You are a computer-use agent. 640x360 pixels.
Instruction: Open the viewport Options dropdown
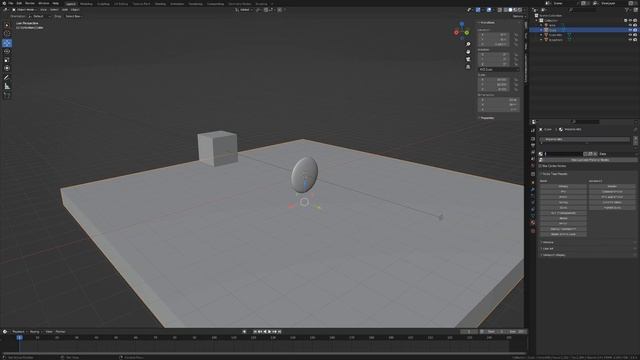[x=518, y=16]
